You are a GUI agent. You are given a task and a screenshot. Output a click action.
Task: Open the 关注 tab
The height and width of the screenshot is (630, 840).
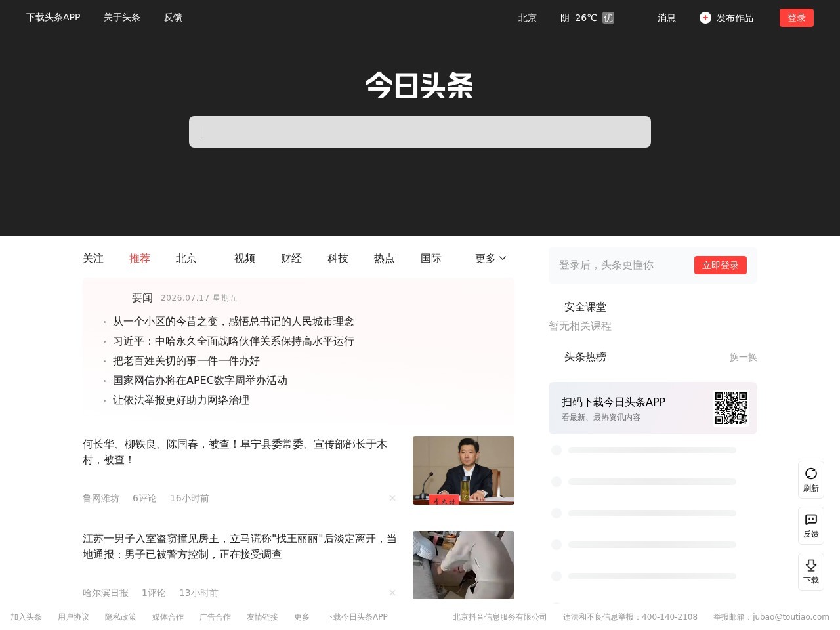point(93,259)
